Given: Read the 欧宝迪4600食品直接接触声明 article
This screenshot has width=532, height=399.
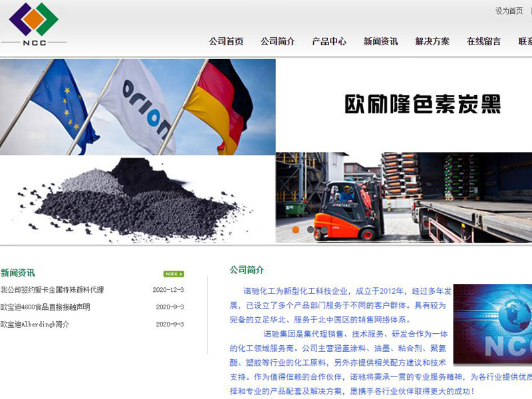Looking at the screenshot, I should coord(45,307).
